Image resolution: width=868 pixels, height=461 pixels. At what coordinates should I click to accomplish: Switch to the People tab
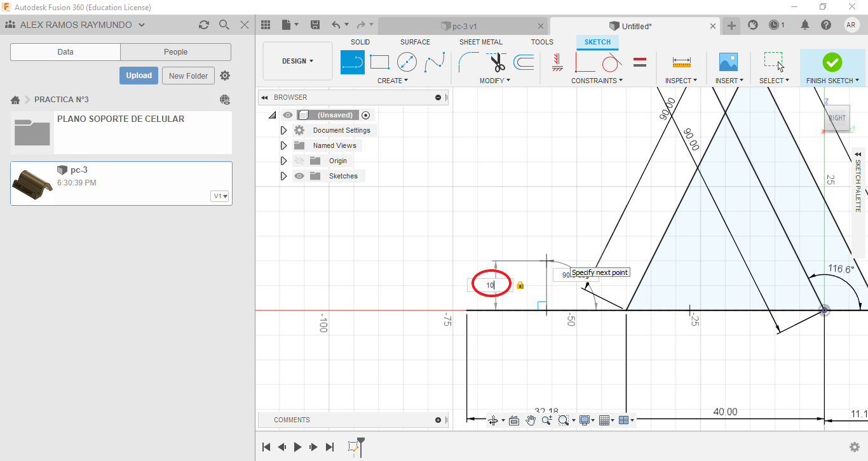[x=175, y=52]
